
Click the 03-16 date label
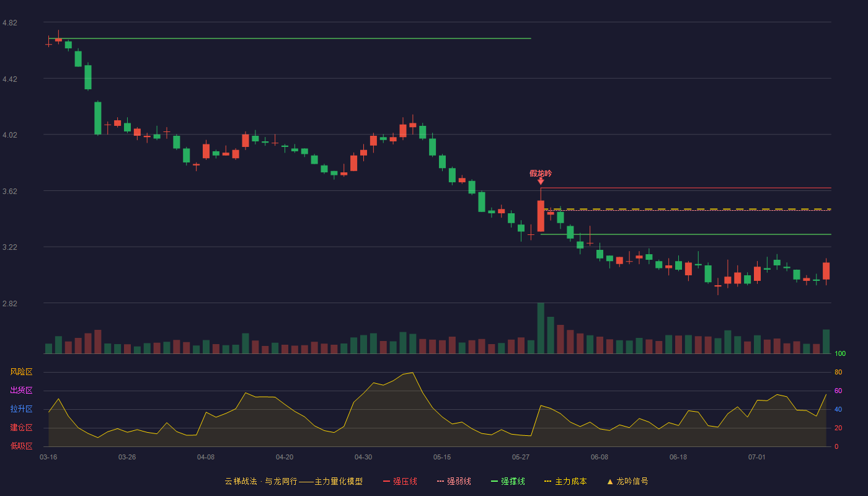[48, 457]
